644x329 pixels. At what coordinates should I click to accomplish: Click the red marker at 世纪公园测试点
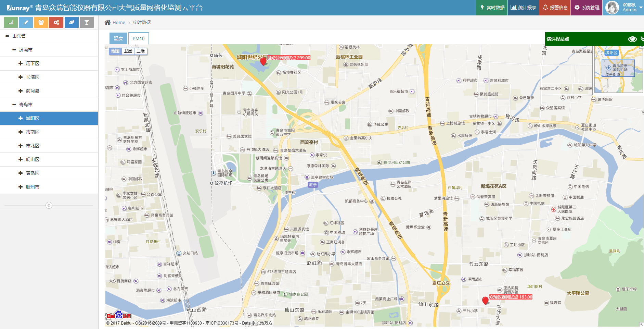coord(263,61)
